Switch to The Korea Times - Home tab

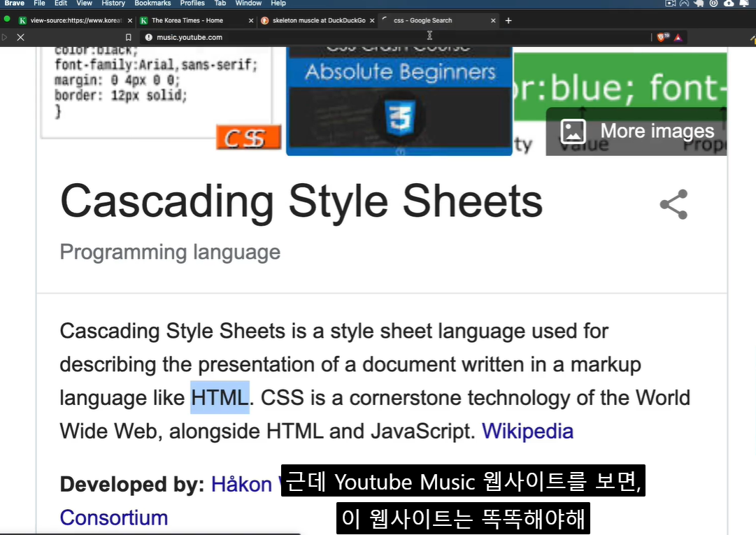click(195, 20)
